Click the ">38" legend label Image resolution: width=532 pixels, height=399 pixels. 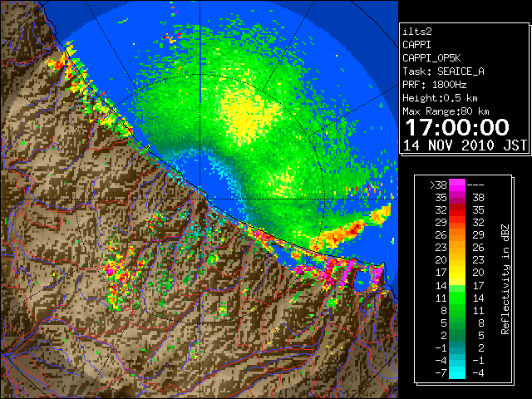438,185
